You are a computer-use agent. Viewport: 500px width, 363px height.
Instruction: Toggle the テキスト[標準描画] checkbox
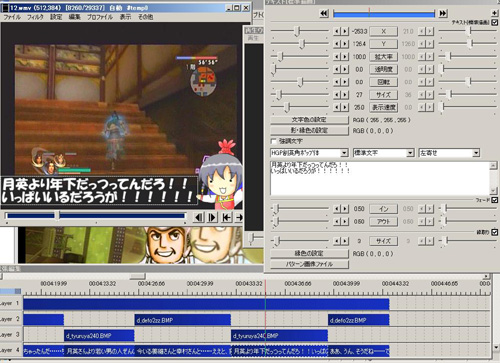point(495,22)
